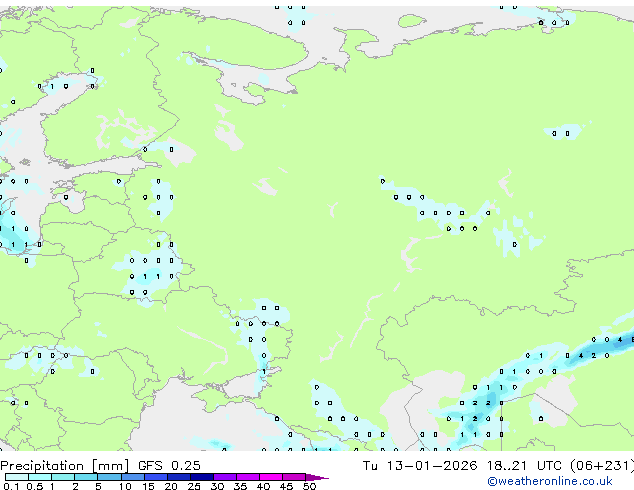Click the '0.5' legend scale label

(x=35, y=486)
